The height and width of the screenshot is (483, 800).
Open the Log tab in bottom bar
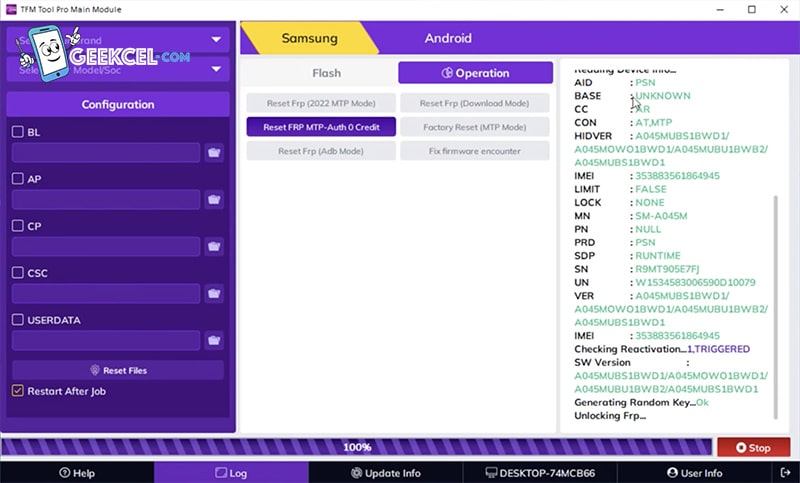231,473
